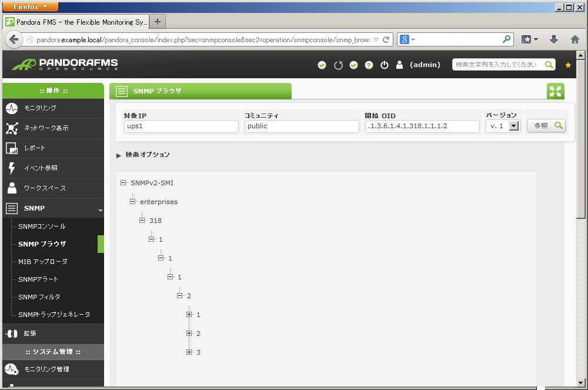Click the magnifier in header search box
The image size is (588, 390).
[549, 65]
